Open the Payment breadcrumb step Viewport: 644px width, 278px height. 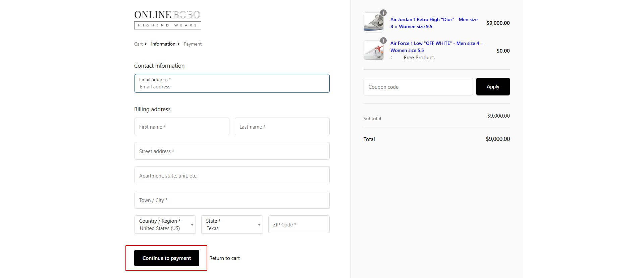[x=193, y=44]
